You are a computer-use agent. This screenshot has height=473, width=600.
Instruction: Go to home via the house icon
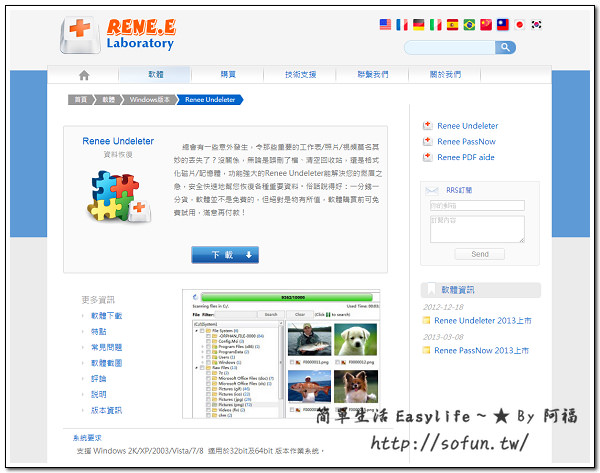point(84,75)
